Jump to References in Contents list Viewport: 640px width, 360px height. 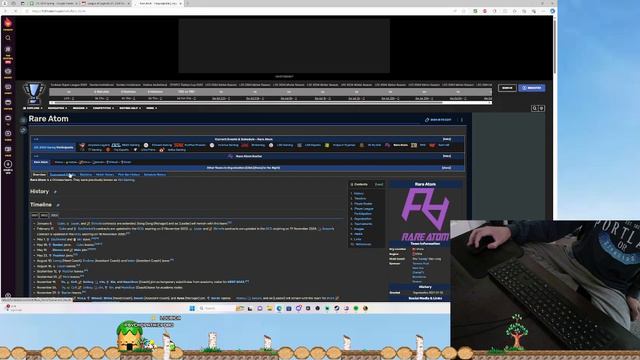[x=363, y=244]
